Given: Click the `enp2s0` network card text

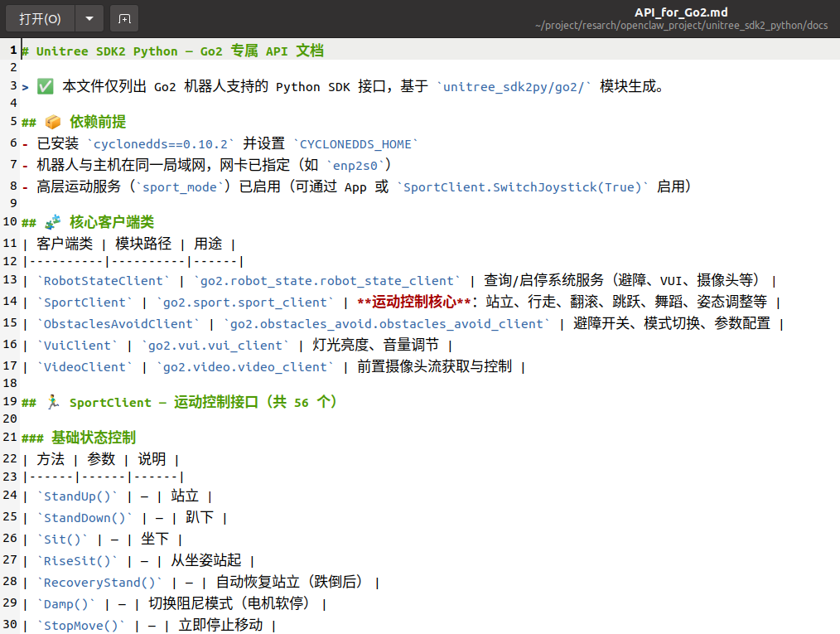Looking at the screenshot, I should [x=355, y=166].
